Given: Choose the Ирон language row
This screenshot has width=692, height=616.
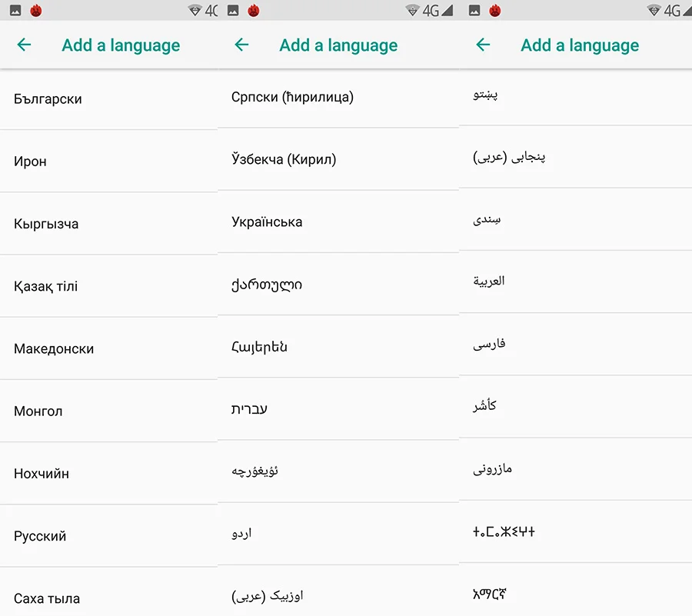Looking at the screenshot, I should 108,161.
